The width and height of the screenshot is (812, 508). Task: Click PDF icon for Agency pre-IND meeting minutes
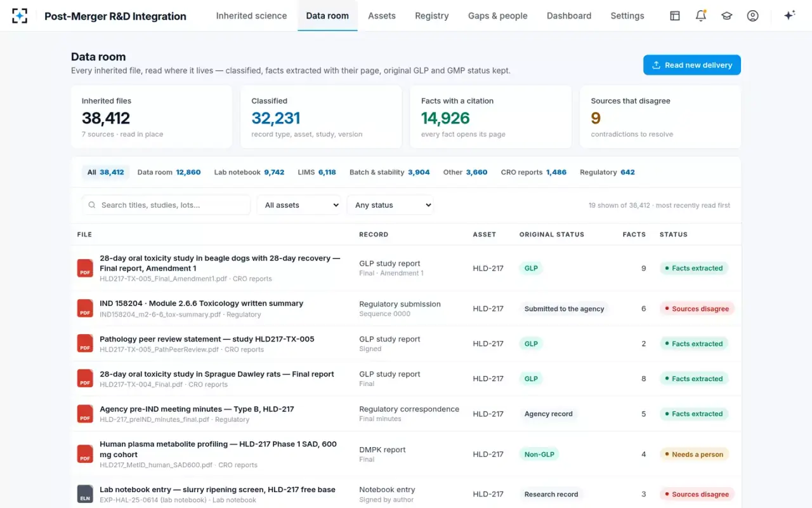coord(85,414)
